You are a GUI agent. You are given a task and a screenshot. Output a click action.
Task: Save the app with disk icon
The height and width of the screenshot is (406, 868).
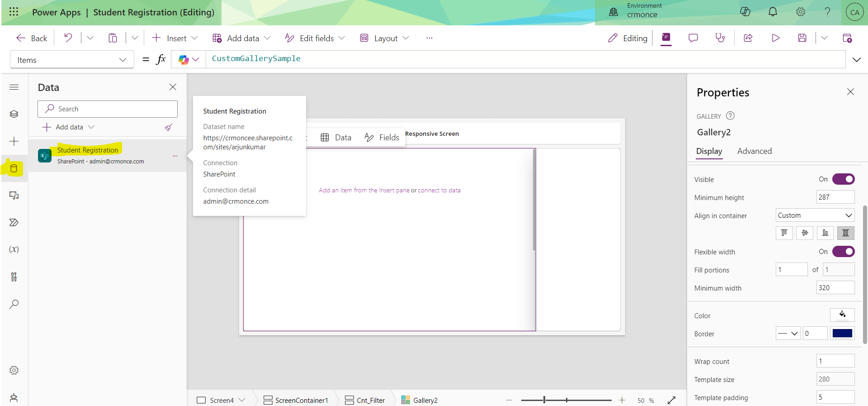point(802,38)
